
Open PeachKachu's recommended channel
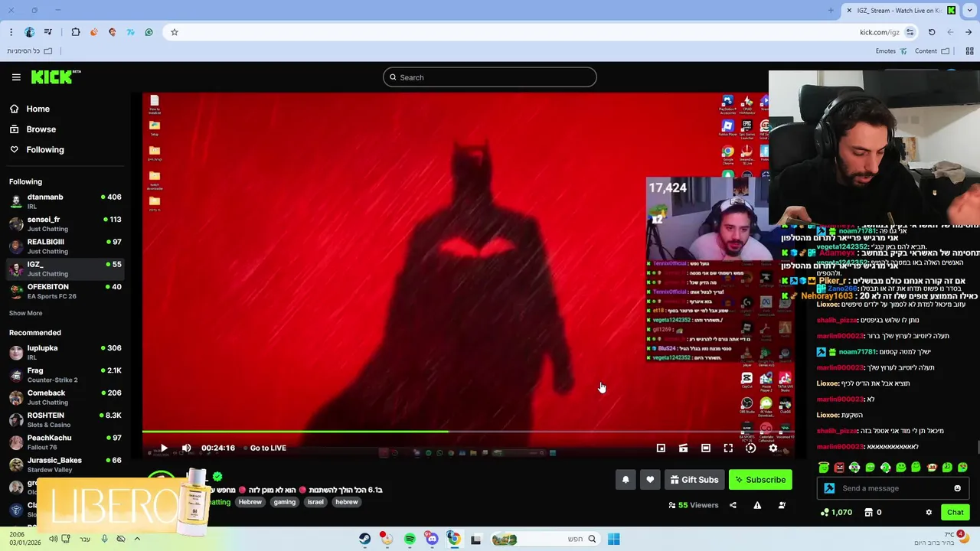(65, 442)
